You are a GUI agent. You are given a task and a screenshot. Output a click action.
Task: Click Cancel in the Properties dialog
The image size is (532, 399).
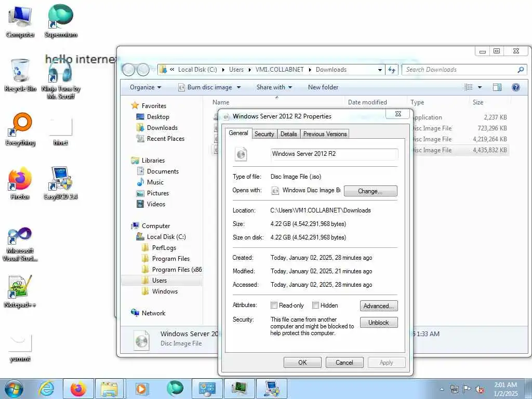coord(344,362)
